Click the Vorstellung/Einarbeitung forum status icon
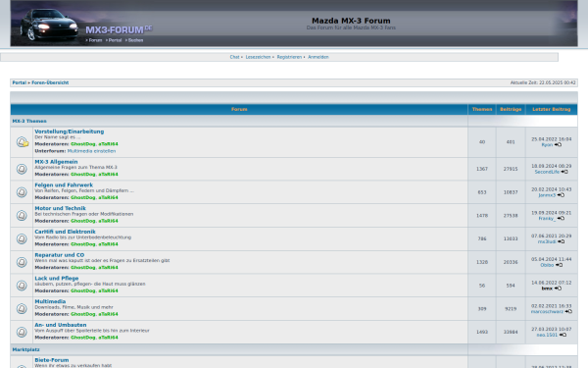This screenshot has height=368, width=588. (22, 142)
